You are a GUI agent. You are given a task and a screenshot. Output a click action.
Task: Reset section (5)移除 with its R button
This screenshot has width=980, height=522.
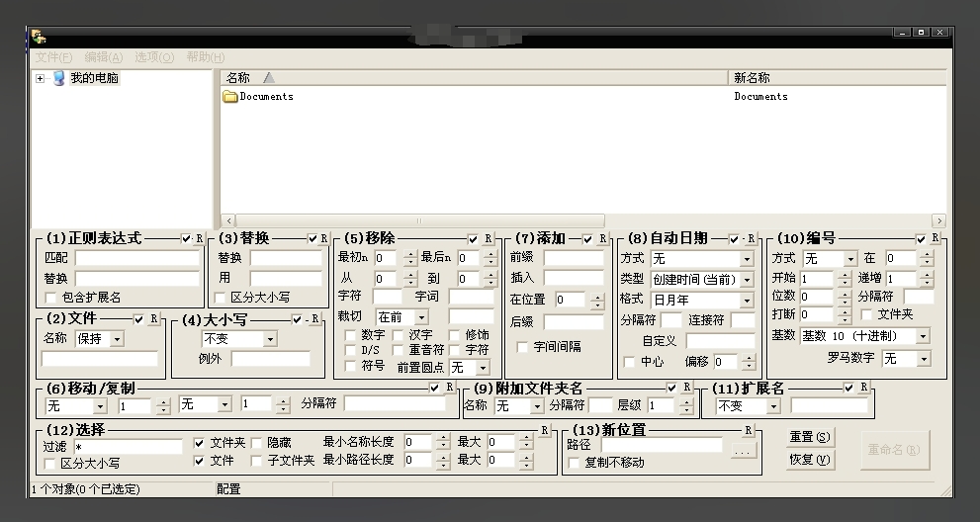(x=489, y=238)
